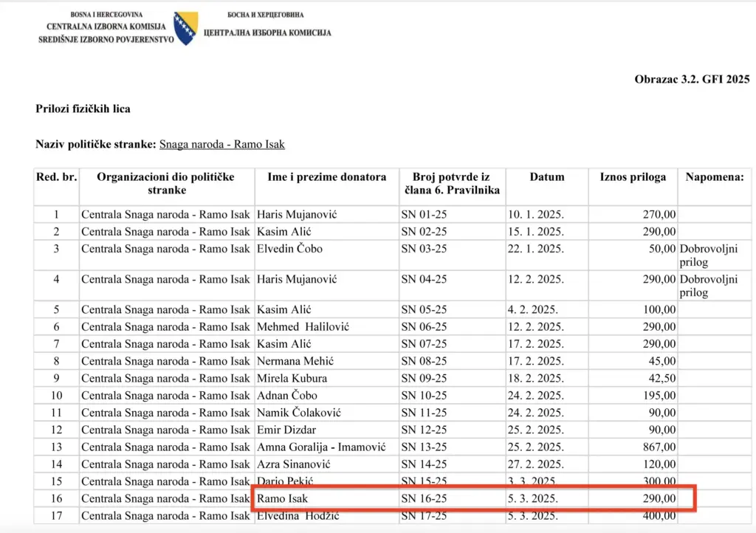Click the 'Red. br.' column header
Viewport: 756px width, 533px height.
56,177
